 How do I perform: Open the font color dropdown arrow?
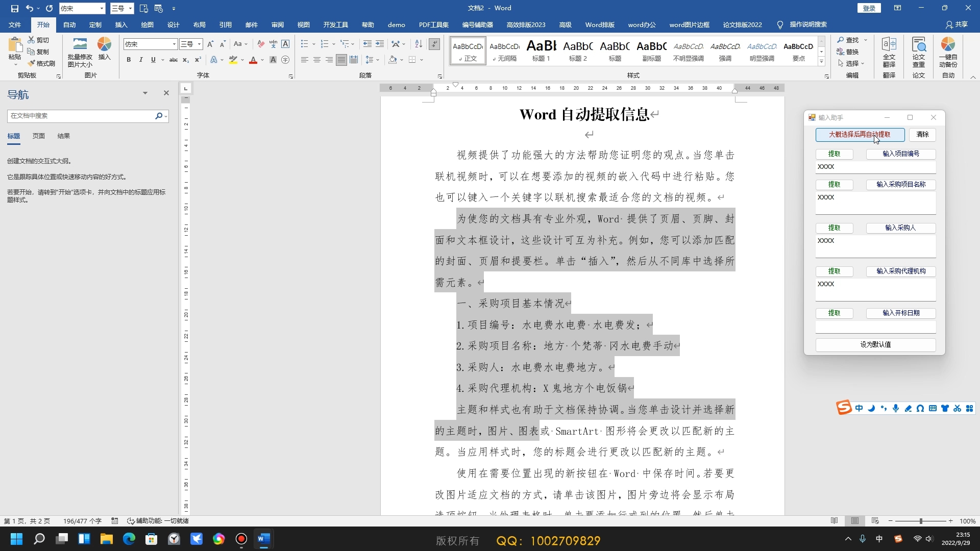262,60
